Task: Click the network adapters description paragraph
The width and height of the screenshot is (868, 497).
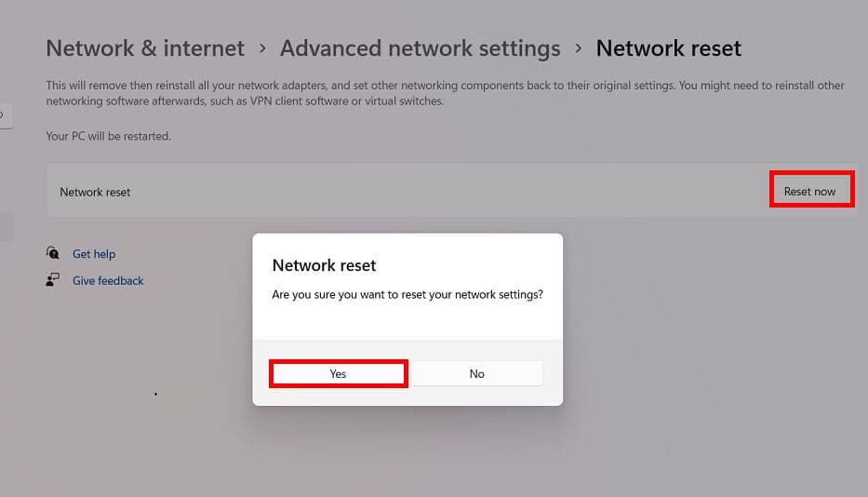Action: click(x=445, y=93)
